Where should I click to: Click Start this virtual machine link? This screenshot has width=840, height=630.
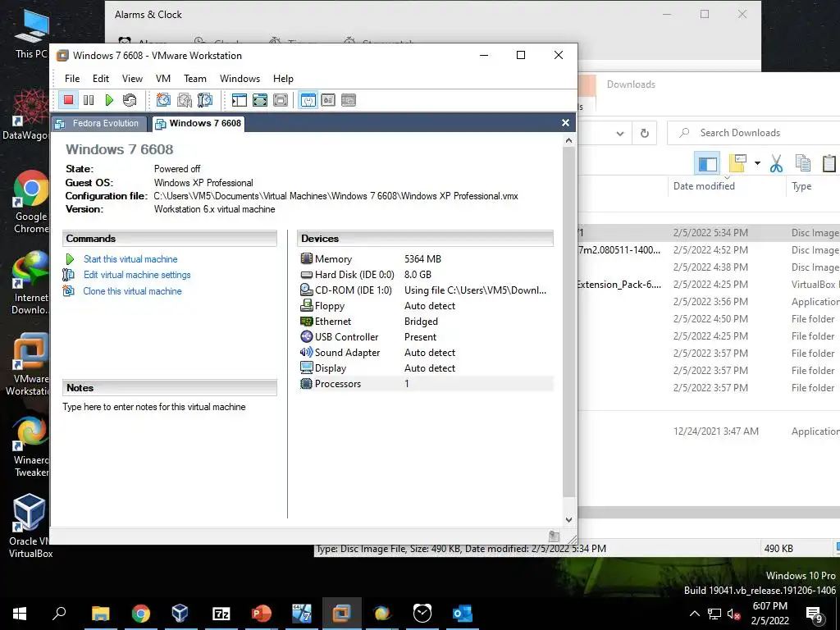[x=130, y=259]
